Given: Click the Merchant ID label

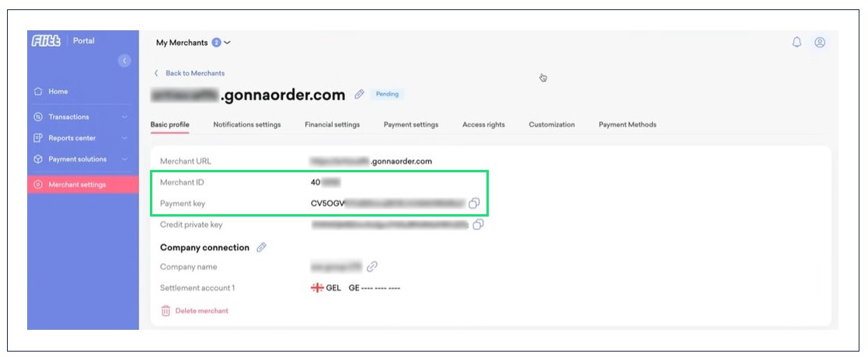Looking at the screenshot, I should point(182,182).
